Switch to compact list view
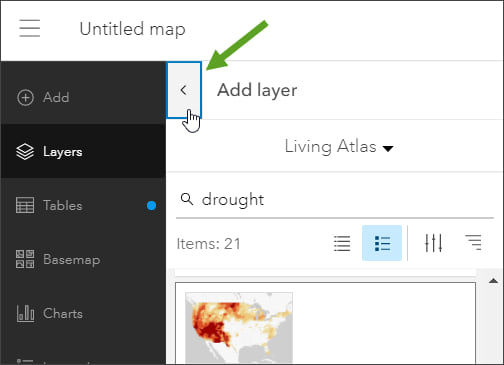 pos(342,243)
